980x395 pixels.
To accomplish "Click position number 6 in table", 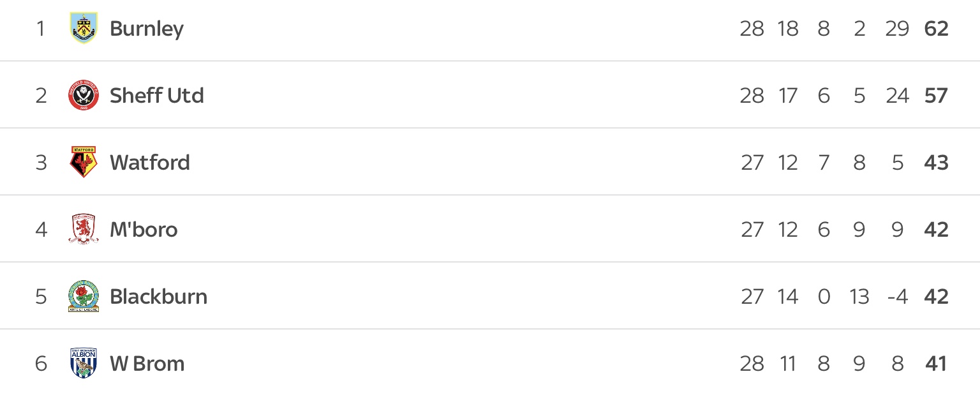I will pyautogui.click(x=41, y=364).
